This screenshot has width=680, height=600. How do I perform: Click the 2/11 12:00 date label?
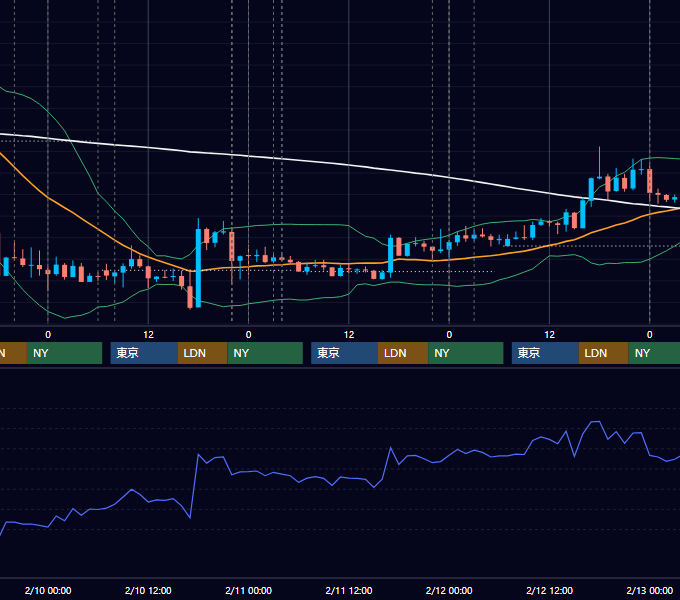[x=349, y=590]
